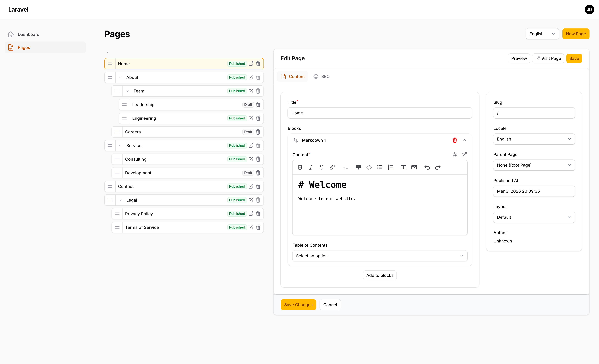
Task: Collapse the Markdown 1 block
Action: pos(465,140)
